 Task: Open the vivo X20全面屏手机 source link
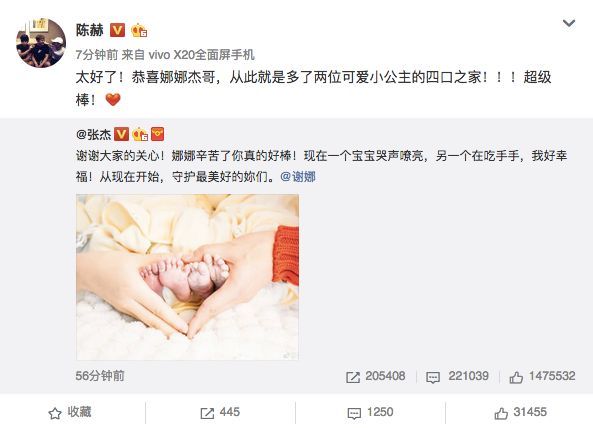pos(202,55)
